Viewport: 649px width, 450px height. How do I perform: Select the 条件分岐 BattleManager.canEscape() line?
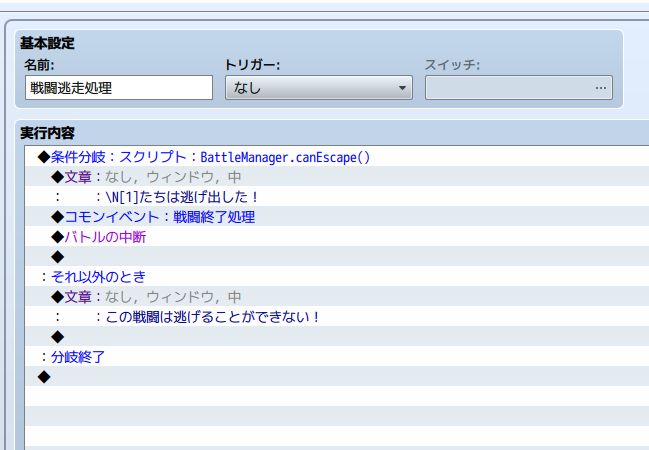[x=337, y=157]
